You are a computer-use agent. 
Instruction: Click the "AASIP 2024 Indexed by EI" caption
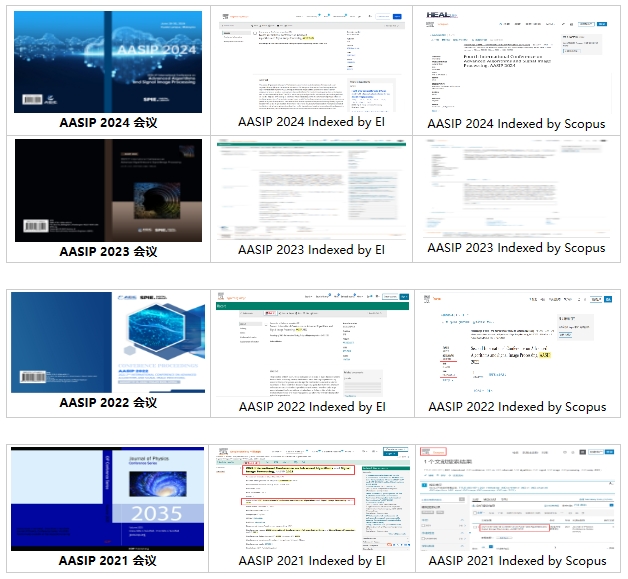click(311, 123)
